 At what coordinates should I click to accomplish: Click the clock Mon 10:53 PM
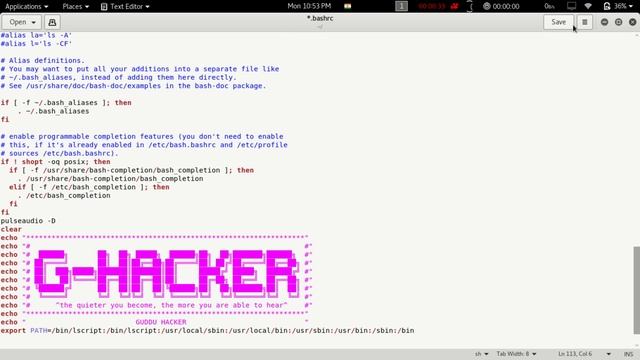click(x=309, y=6)
